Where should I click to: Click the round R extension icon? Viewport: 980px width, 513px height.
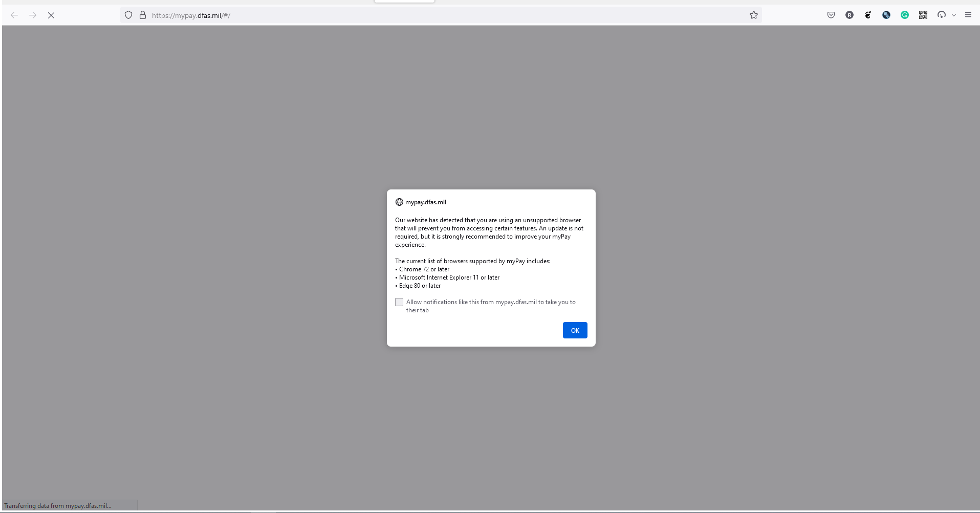click(x=849, y=15)
